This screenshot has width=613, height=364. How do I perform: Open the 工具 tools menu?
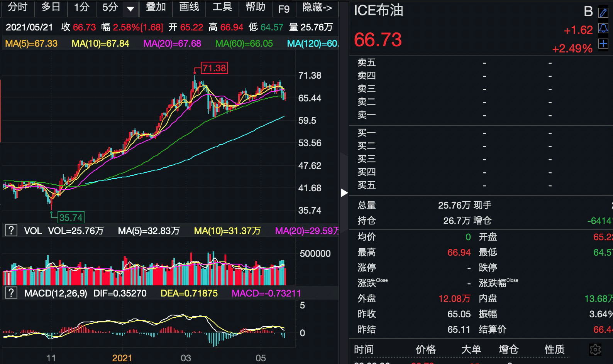(222, 7)
